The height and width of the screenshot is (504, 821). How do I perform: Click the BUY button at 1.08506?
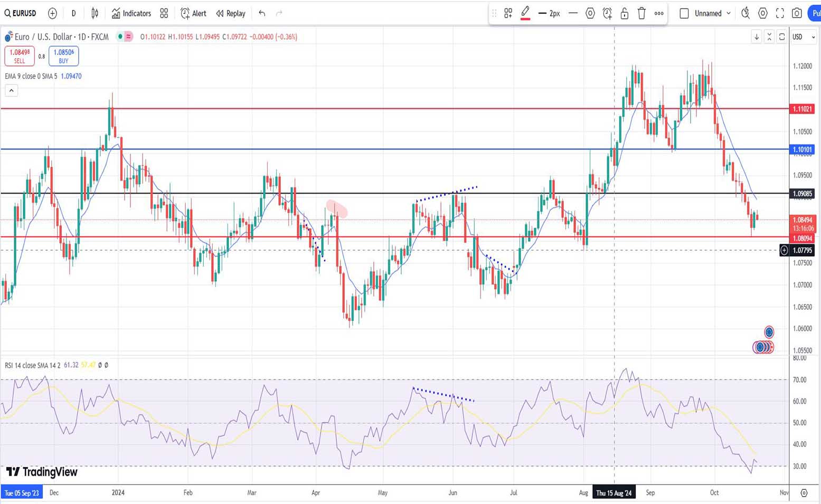click(x=63, y=56)
